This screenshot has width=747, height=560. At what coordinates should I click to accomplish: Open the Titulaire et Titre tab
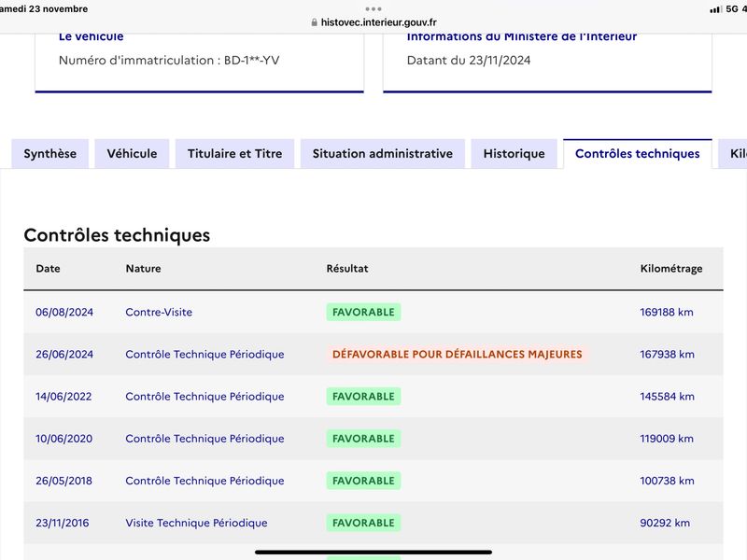click(235, 153)
